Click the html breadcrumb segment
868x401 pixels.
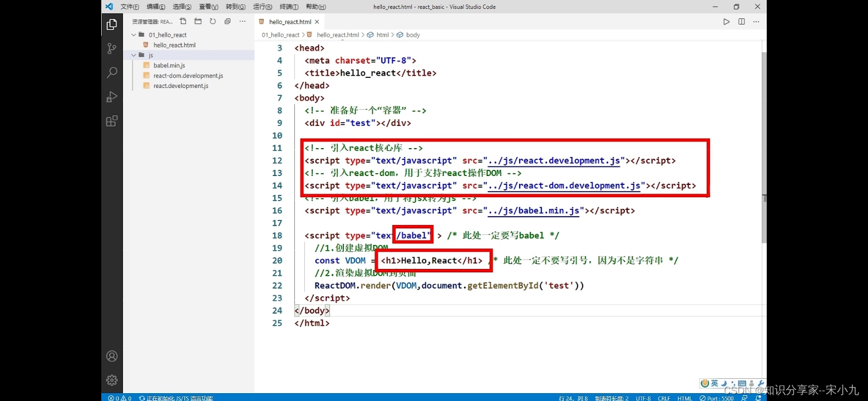[x=383, y=35]
